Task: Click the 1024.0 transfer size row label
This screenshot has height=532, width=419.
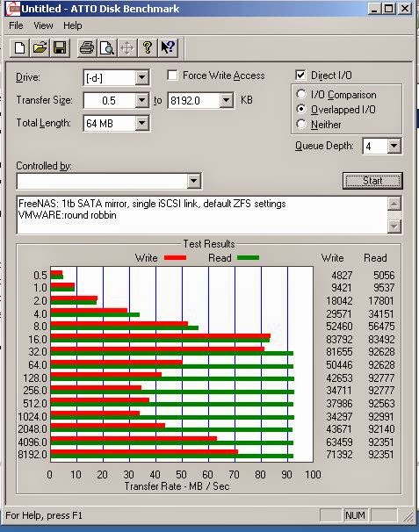Action: click(33, 416)
